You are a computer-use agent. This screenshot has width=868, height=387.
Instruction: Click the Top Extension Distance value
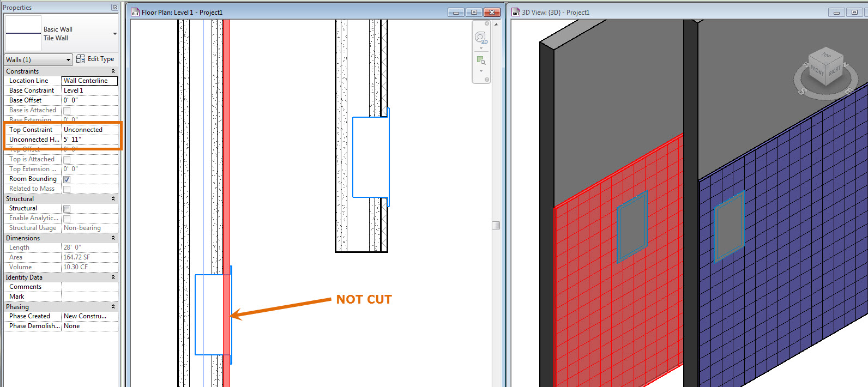tap(89, 169)
